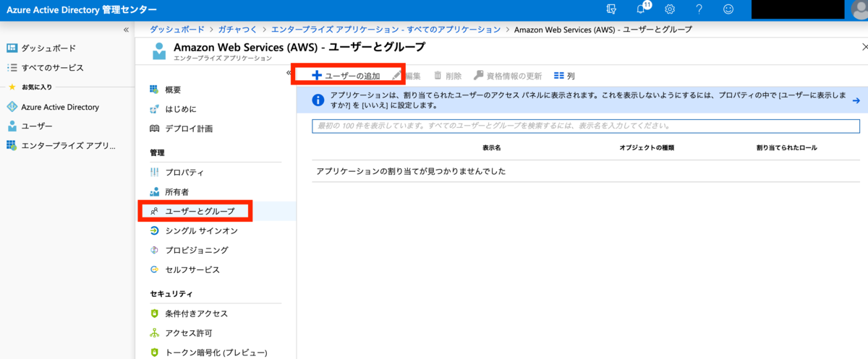Screen dimensions: 868x359
Task: Click the プロビジョニング icon
Action: 154,250
